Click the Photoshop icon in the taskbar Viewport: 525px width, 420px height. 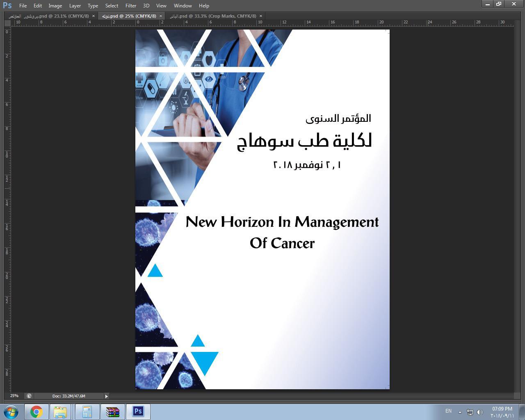pos(138,411)
